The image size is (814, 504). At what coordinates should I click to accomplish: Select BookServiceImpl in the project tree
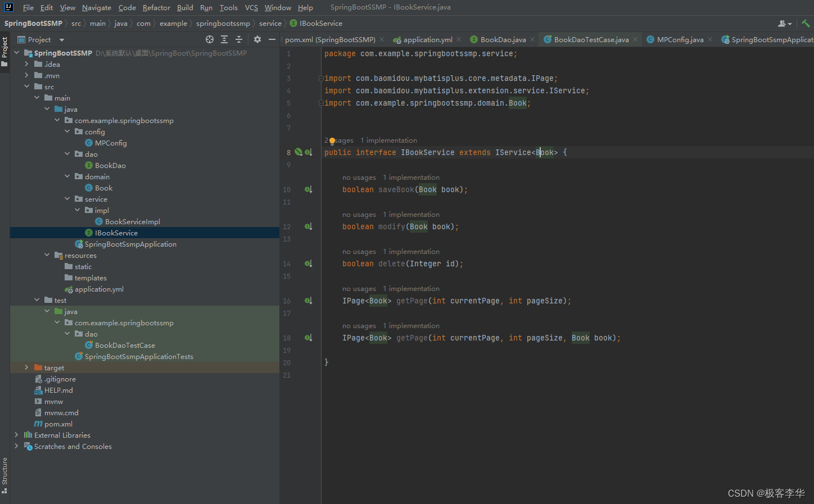point(132,221)
